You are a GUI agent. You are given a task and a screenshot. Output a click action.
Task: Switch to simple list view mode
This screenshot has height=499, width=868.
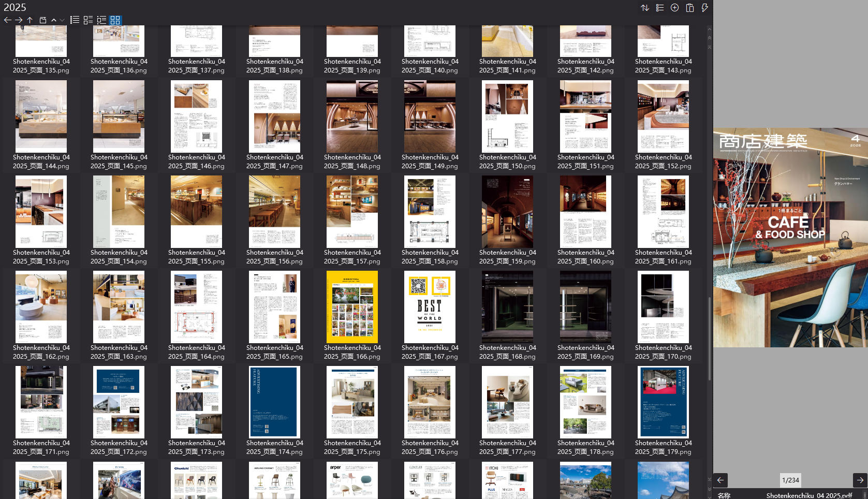pos(75,20)
